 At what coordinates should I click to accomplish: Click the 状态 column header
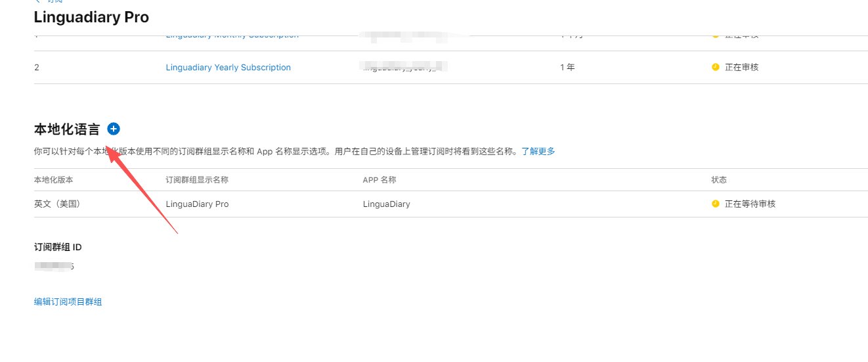[x=719, y=179]
